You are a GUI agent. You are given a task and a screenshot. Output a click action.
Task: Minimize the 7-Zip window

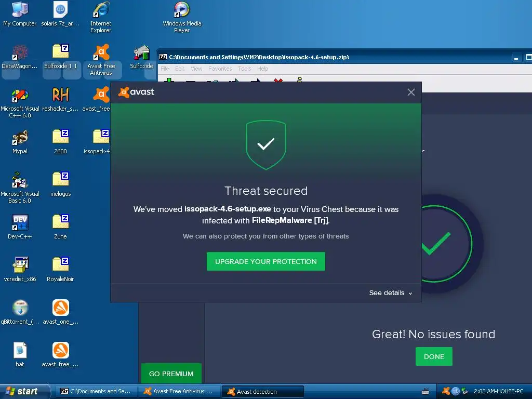pyautogui.click(x=516, y=57)
